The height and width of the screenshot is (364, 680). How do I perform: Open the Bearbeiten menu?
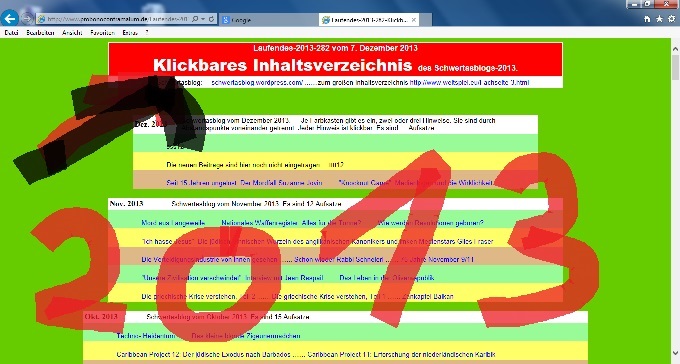point(40,33)
